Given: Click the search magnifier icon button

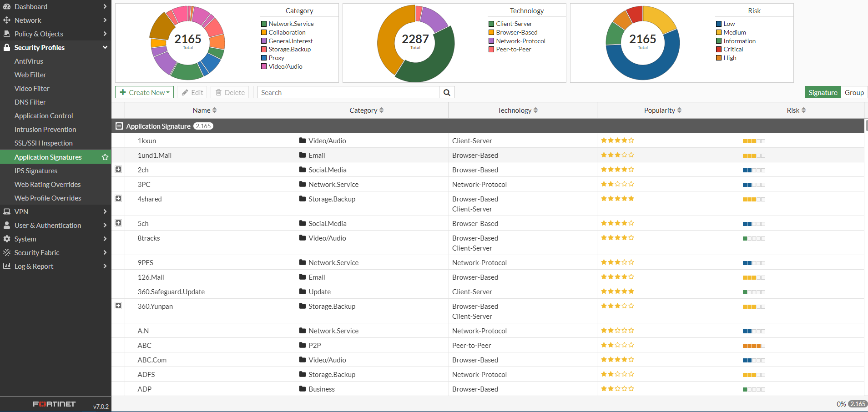Looking at the screenshot, I should pos(447,93).
